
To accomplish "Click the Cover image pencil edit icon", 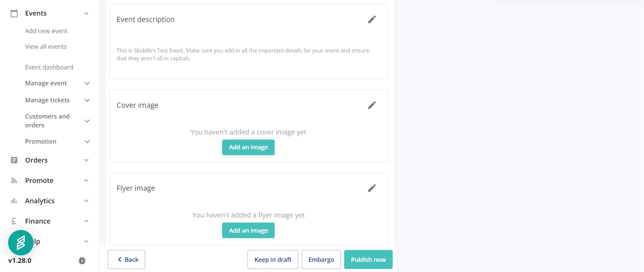I will [372, 105].
